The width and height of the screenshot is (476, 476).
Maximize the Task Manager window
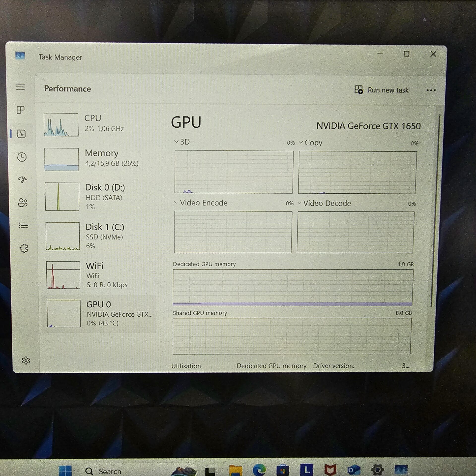pyautogui.click(x=406, y=54)
